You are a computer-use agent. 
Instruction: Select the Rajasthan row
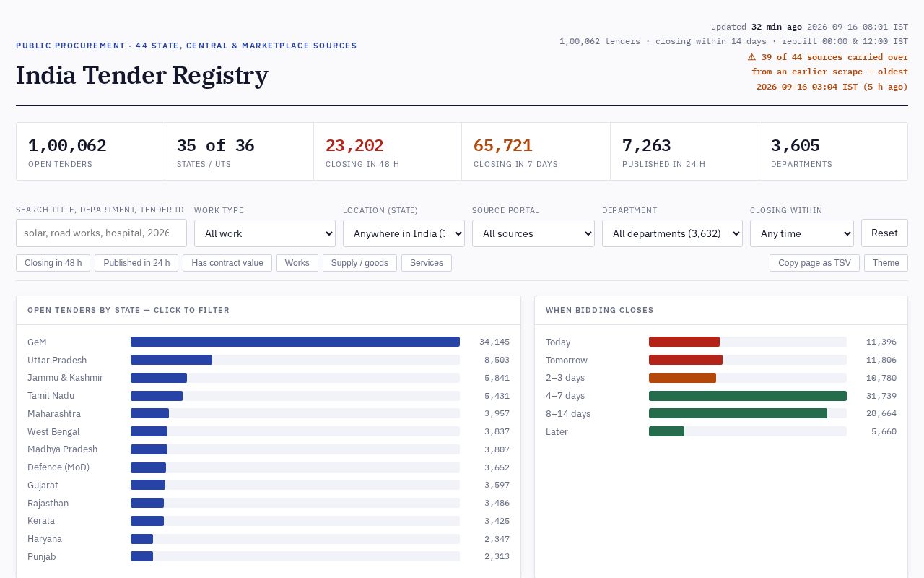point(269,503)
